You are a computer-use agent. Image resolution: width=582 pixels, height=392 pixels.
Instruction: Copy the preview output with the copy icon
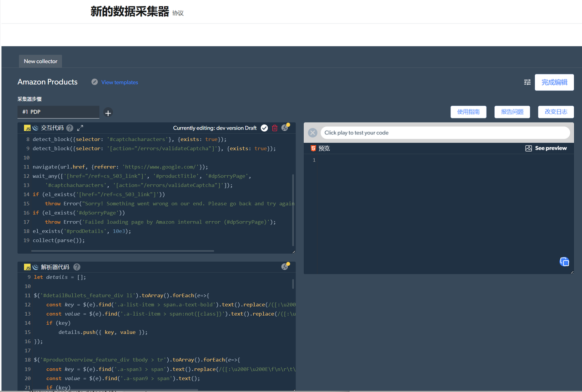[x=564, y=262]
